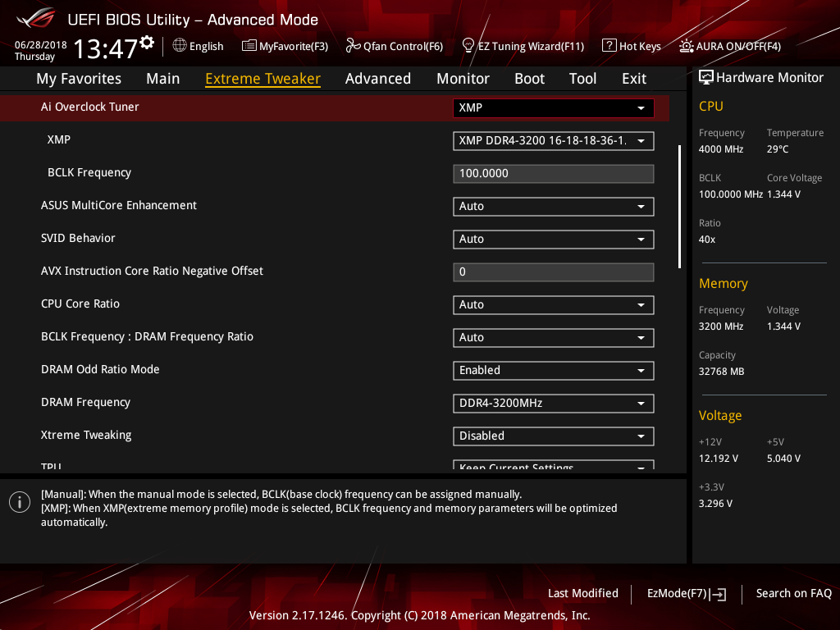Click the globe language icon
The image size is (840, 630).
(x=180, y=46)
